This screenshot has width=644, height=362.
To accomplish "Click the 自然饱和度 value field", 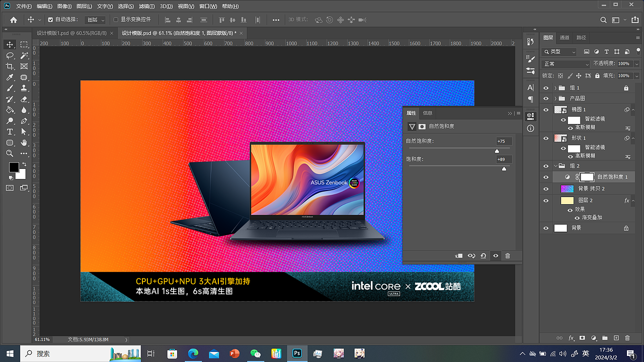I will point(504,141).
